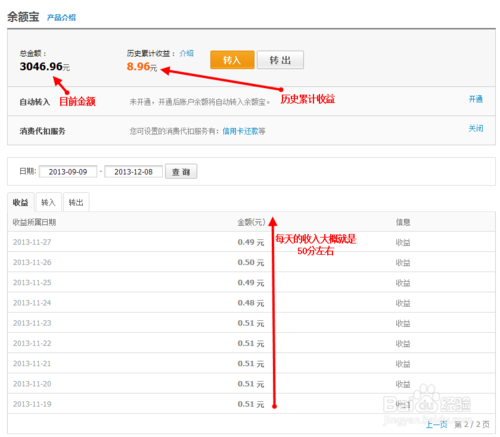Viewport: 500px width, 437px height.
Task: Select cumulative earnings 8.96 元
Action: [142, 66]
